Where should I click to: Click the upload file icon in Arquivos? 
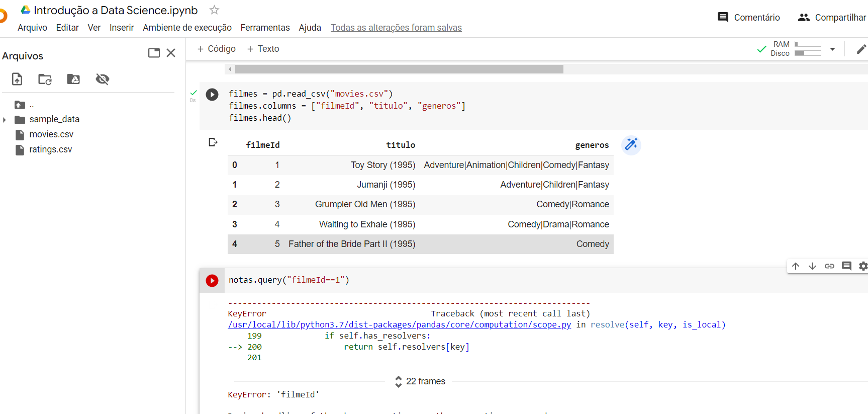click(x=17, y=79)
